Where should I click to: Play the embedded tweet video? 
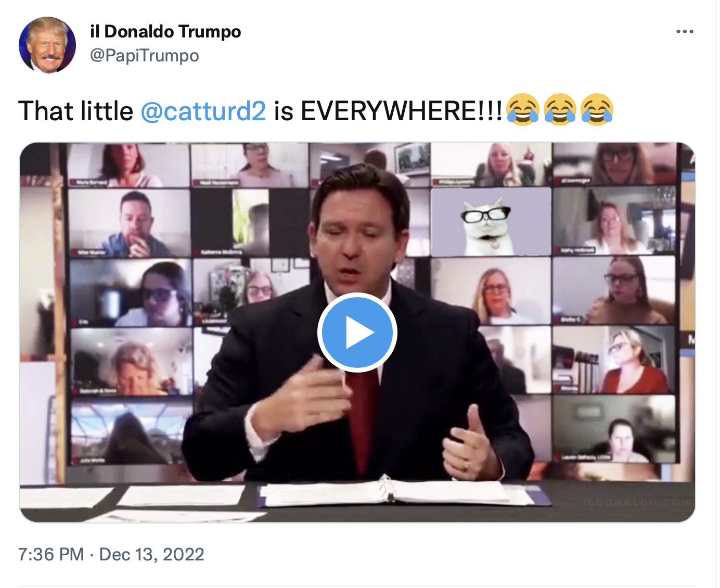pyautogui.click(x=357, y=332)
